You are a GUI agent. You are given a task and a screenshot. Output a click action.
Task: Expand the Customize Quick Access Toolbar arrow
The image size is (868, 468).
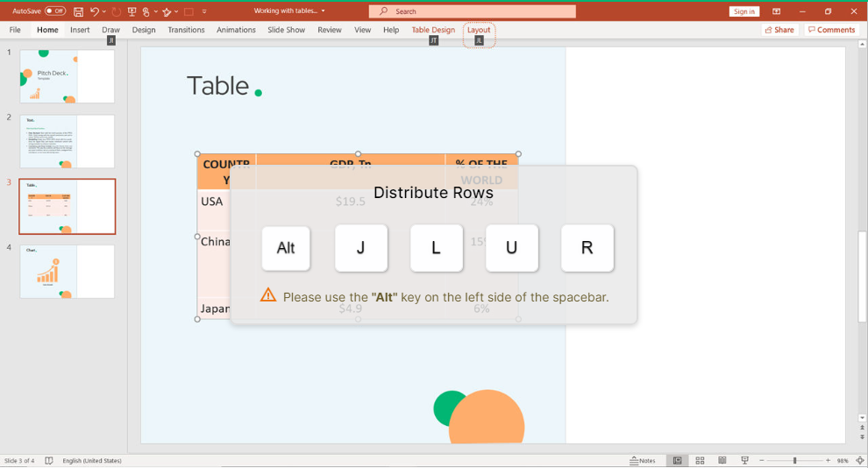click(204, 11)
